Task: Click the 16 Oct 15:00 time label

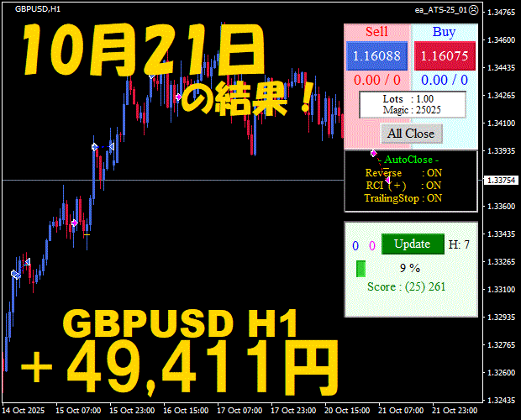Action: pyautogui.click(x=186, y=411)
